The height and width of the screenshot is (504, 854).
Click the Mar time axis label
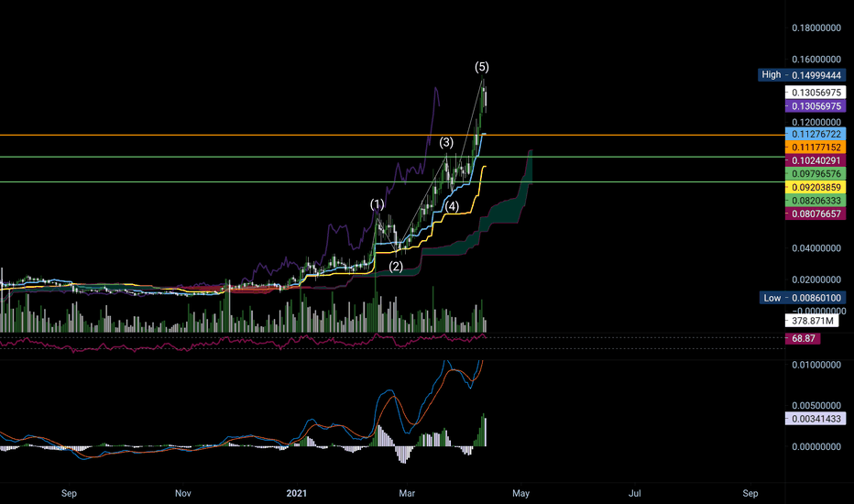tap(407, 494)
